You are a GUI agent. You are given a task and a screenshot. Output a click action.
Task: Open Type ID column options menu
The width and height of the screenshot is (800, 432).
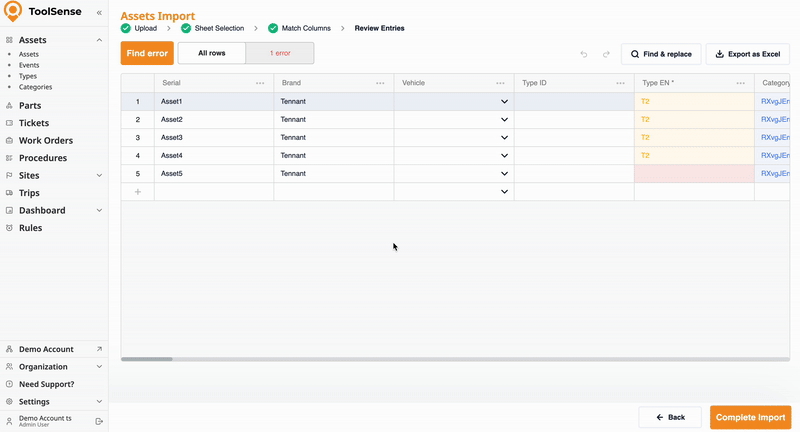[x=620, y=83]
